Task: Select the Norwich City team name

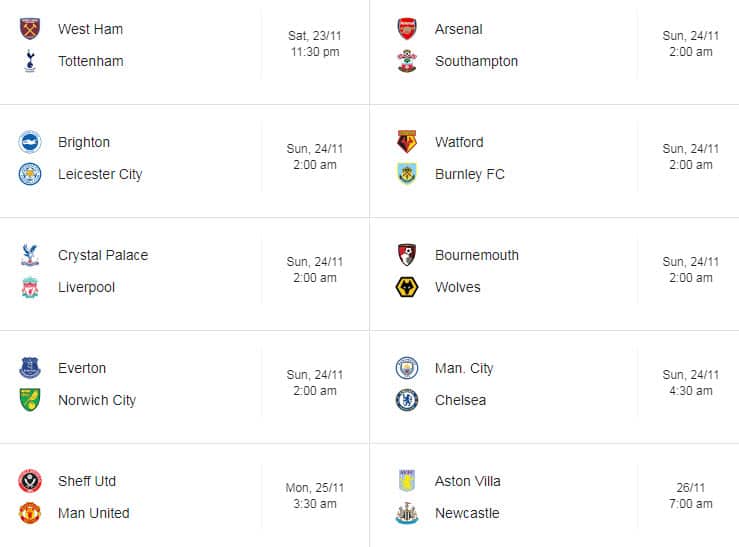Action: coord(97,400)
